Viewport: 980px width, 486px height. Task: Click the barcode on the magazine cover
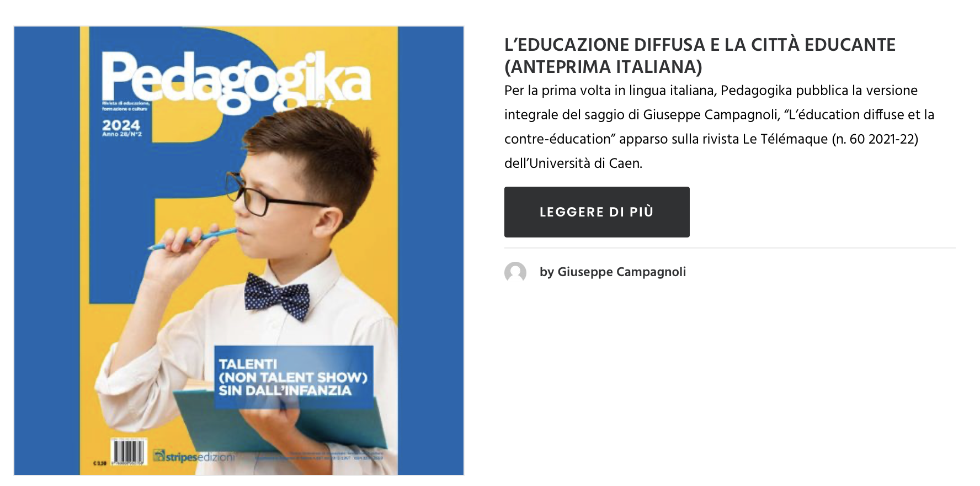pyautogui.click(x=129, y=453)
